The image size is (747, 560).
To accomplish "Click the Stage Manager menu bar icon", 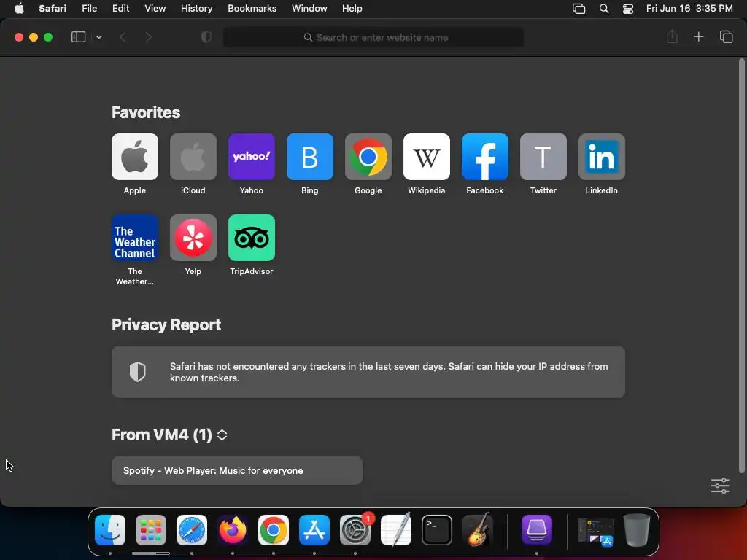I will click(x=578, y=9).
